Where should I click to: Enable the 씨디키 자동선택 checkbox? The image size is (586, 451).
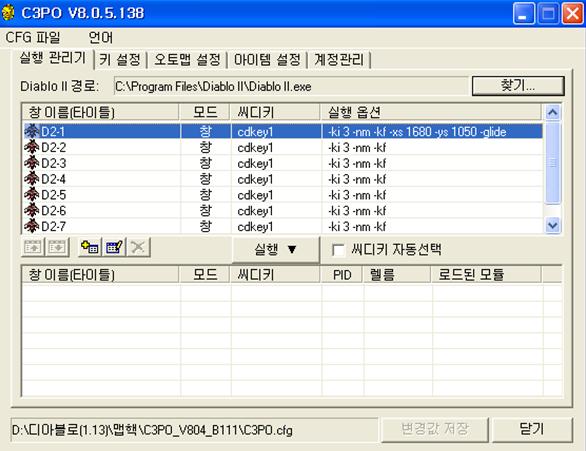coord(339,250)
